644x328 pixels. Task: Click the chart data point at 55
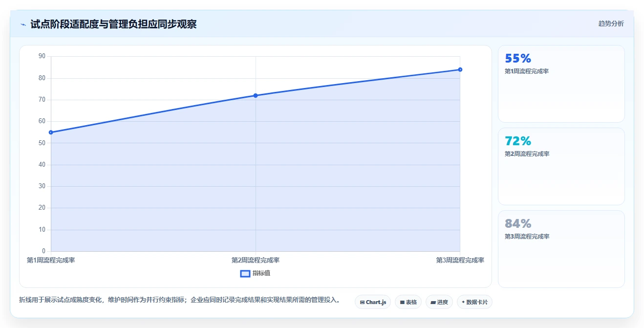click(51, 132)
